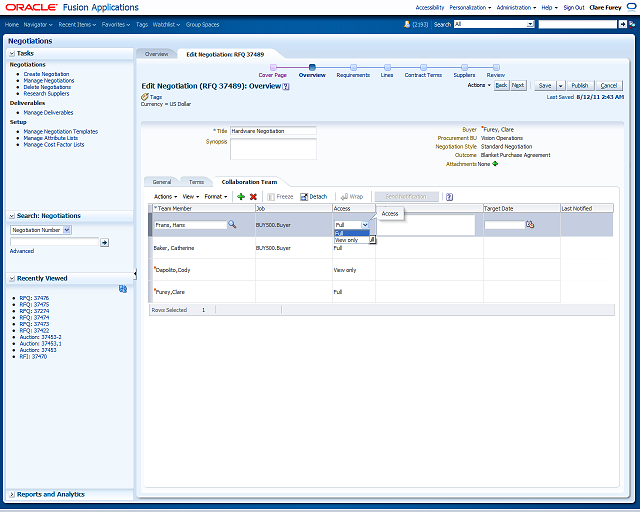Viewport: 640px width, 512px height.
Task: Open the Watchlist menu
Action: 166,24
